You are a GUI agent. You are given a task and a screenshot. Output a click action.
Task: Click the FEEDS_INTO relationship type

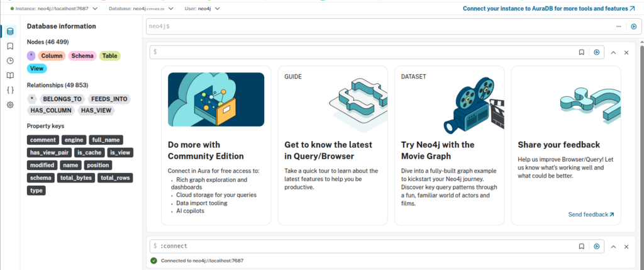(x=108, y=99)
